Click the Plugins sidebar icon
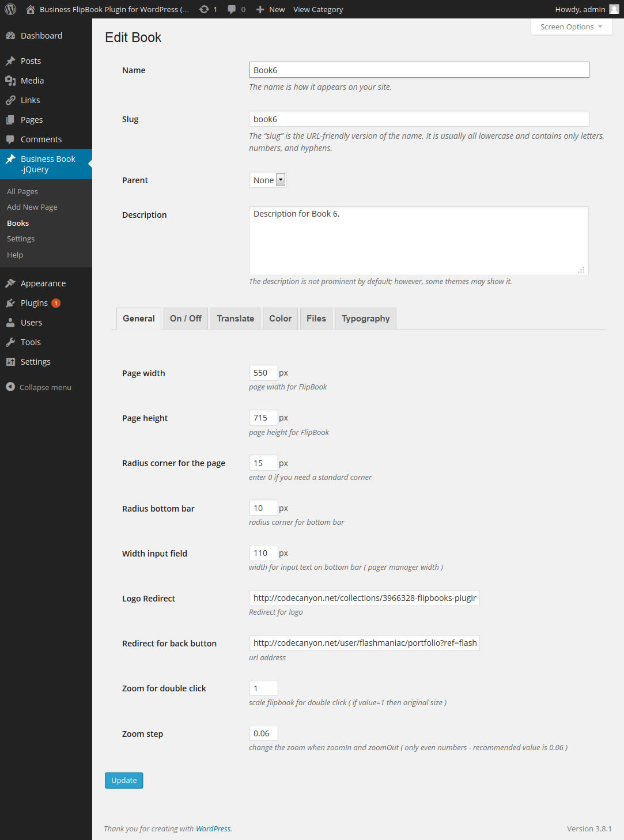The image size is (624, 840). tap(11, 302)
